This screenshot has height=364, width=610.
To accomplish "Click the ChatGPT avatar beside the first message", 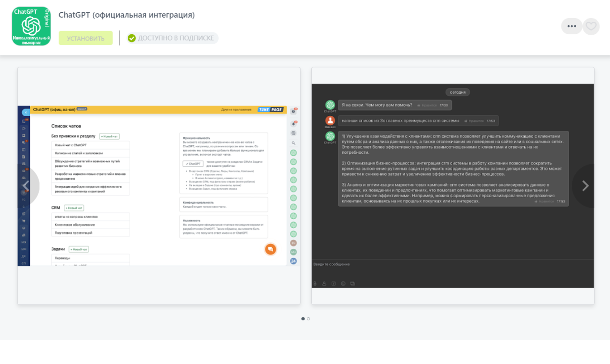I will click(x=330, y=105).
